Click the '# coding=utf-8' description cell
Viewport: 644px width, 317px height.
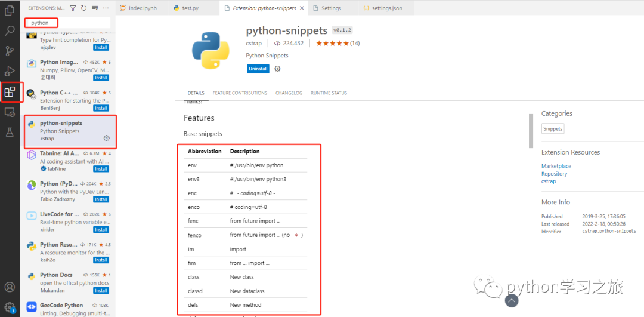point(249,207)
